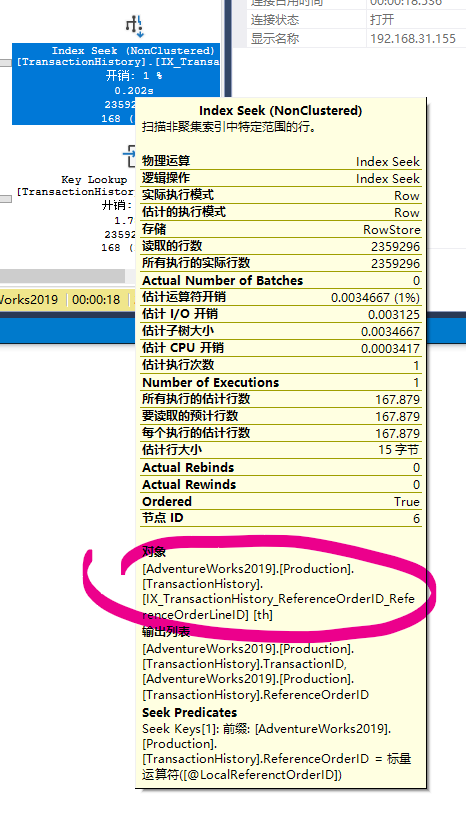Click the tooltip title Index Seek (NonClustered)
466x814 pixels.
(x=281, y=111)
